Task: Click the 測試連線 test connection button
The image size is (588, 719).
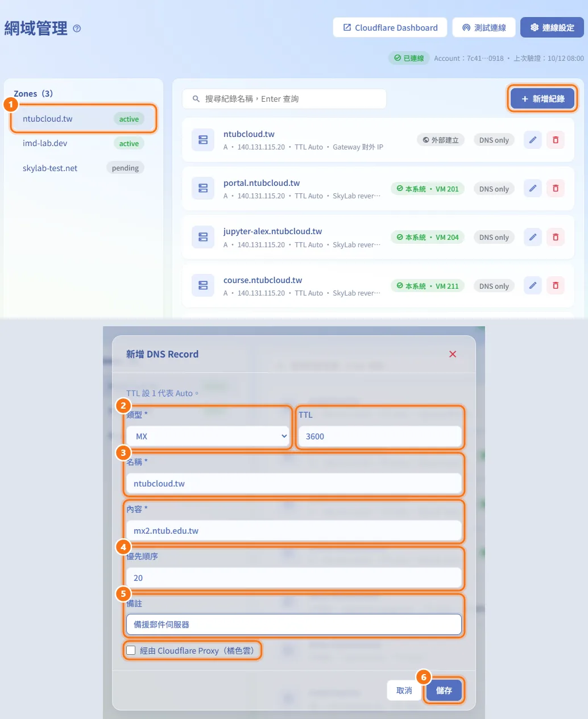Action: [484, 27]
